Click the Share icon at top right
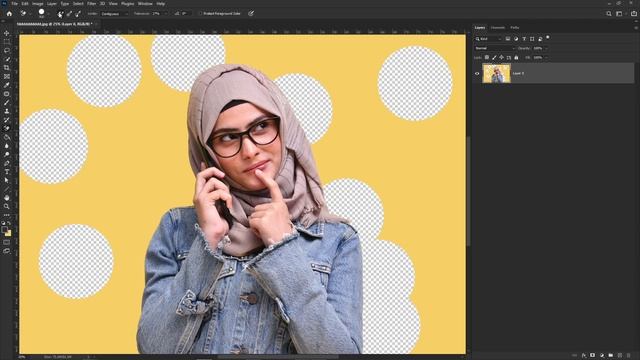 pyautogui.click(x=634, y=13)
